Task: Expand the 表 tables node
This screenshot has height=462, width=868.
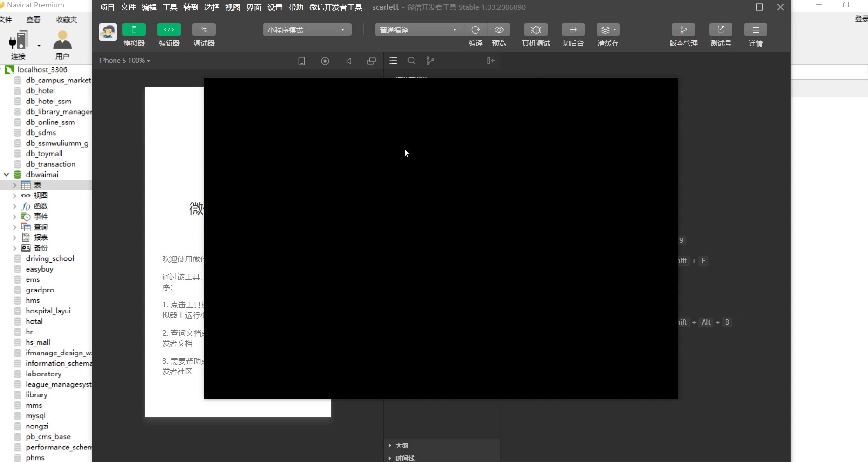Action: [14, 185]
